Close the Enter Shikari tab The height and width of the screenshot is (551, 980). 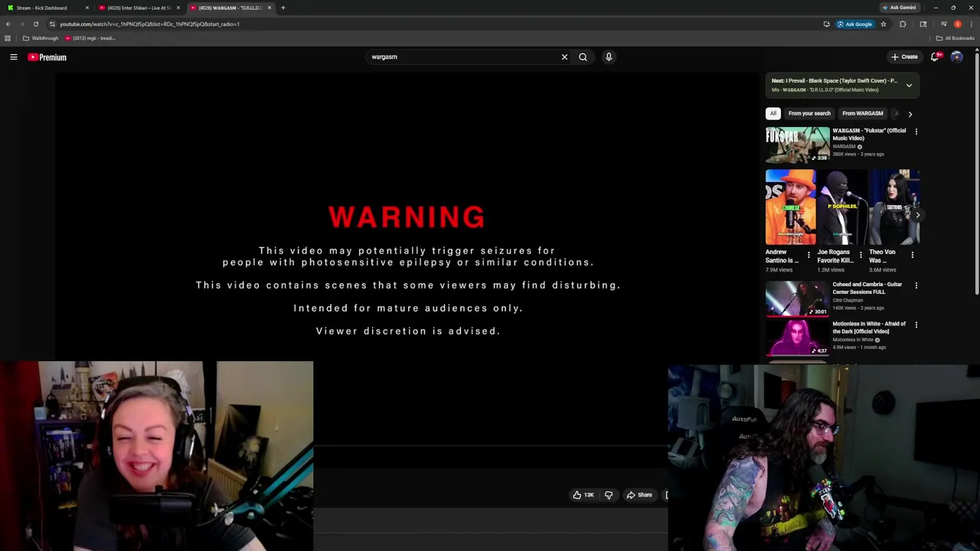pyautogui.click(x=178, y=8)
